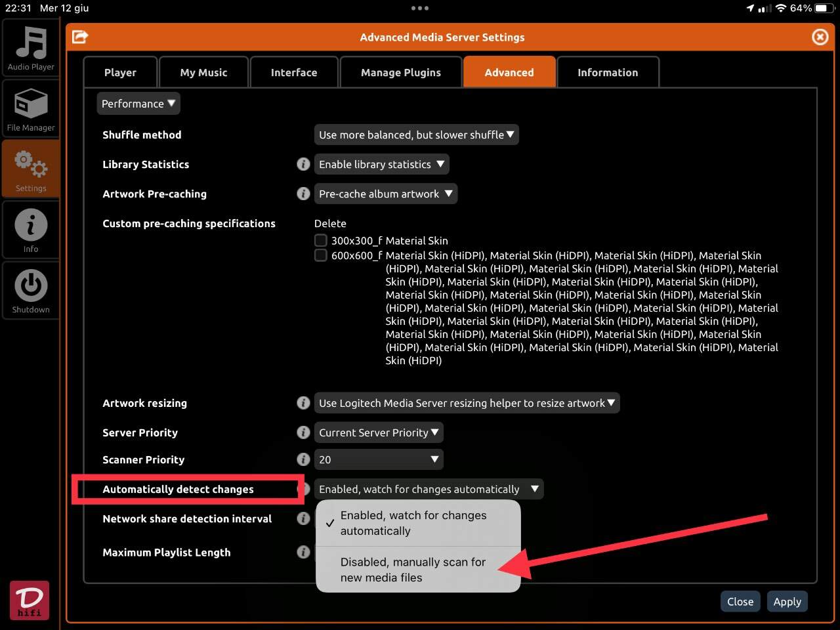Select the Settings gear sidebar icon

tap(30, 169)
